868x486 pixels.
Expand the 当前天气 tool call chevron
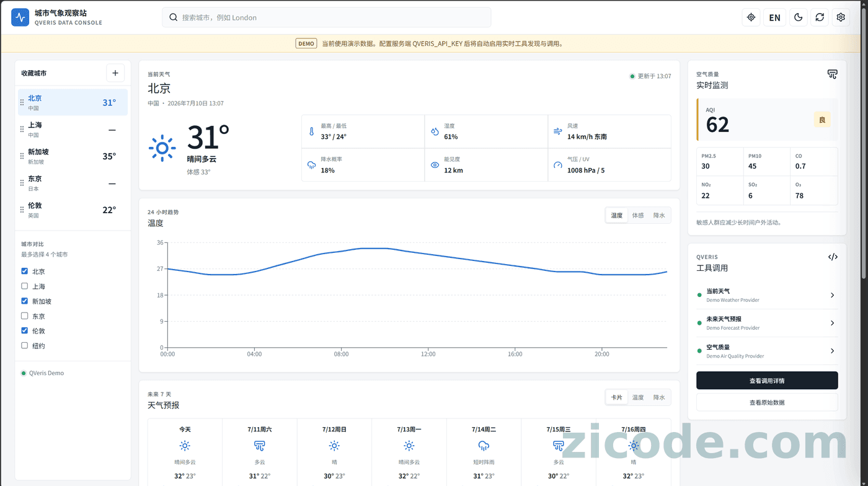(832, 295)
